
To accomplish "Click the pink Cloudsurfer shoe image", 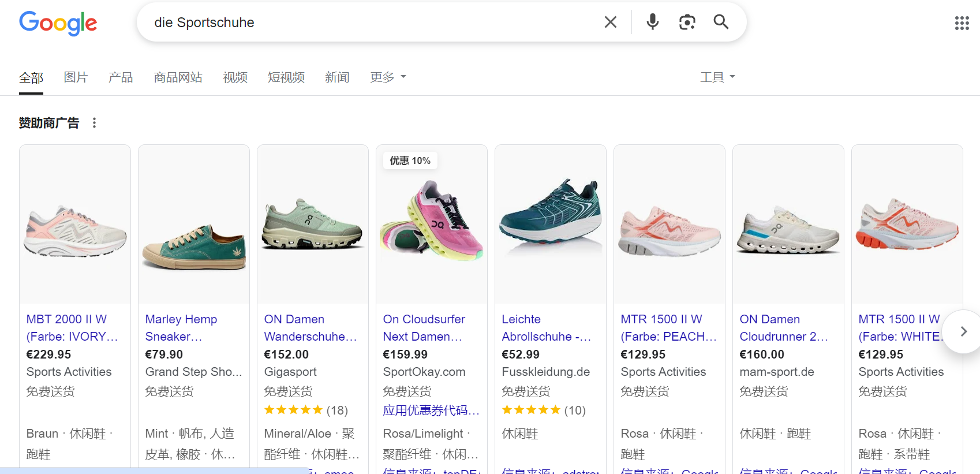I will (432, 220).
